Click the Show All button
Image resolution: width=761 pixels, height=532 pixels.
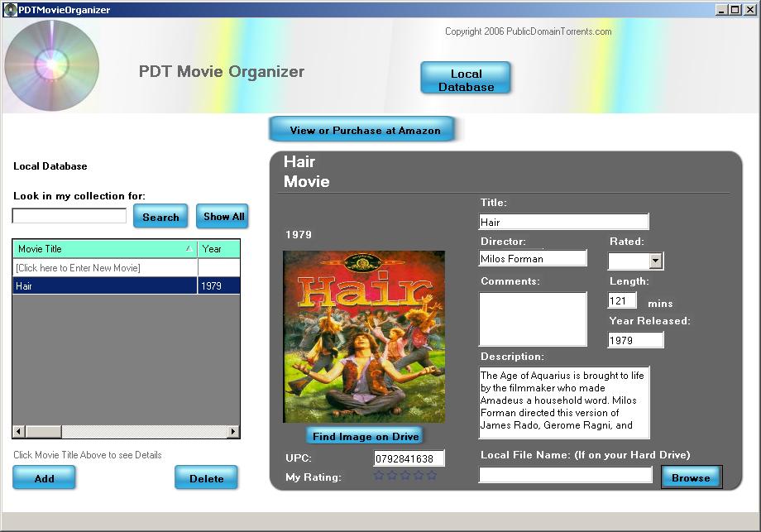pyautogui.click(x=223, y=217)
